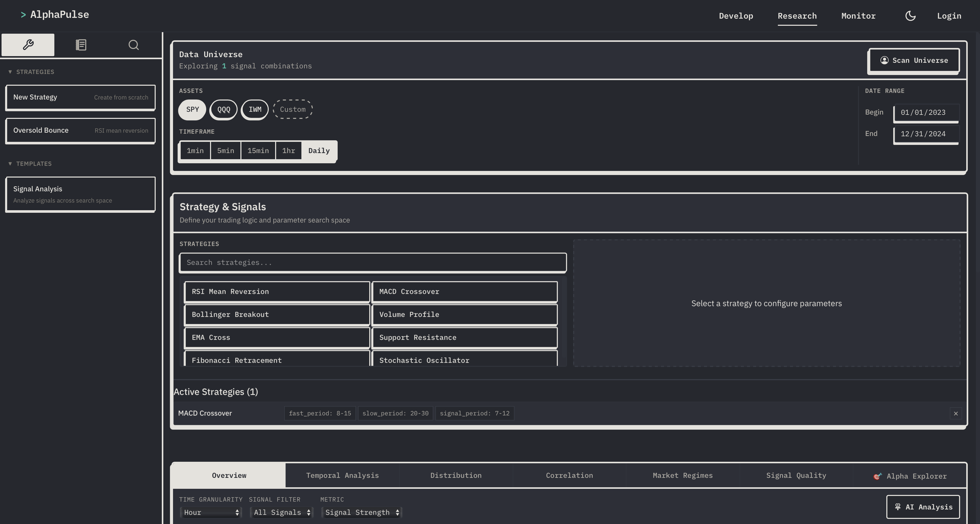Collapse the STRATEGIES sidebar section
Screen dimensions: 980x524
tap(31, 72)
